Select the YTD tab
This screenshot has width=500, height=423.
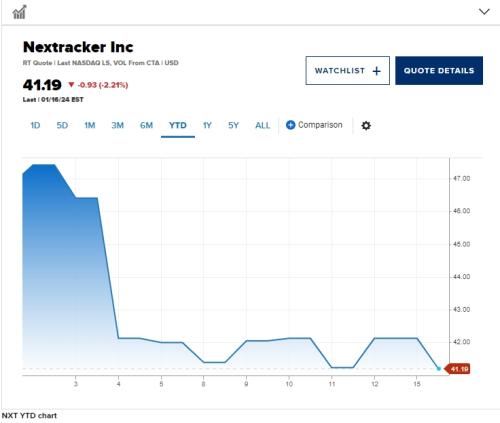click(x=178, y=125)
